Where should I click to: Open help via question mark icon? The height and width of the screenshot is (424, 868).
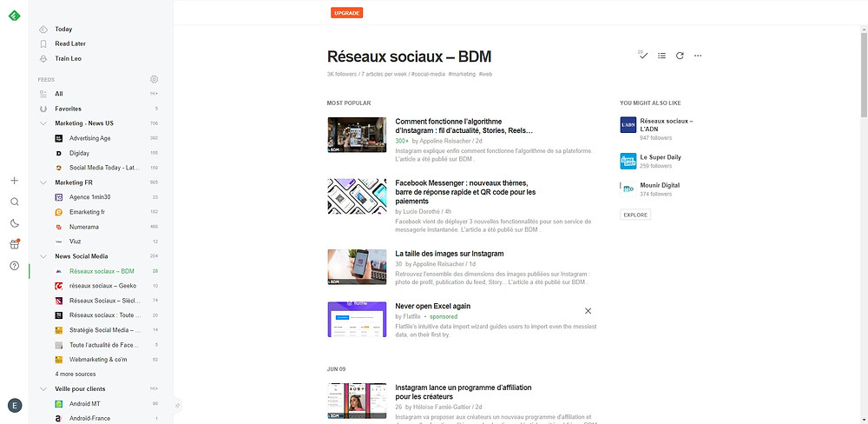click(x=15, y=266)
